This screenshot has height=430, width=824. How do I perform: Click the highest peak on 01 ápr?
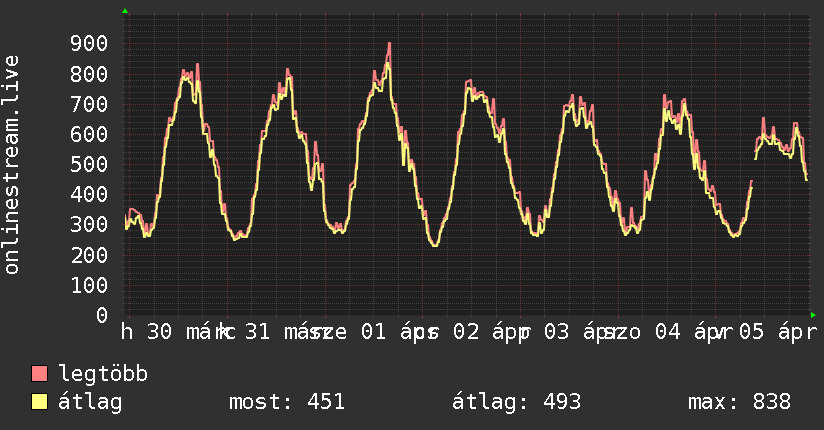[389, 45]
